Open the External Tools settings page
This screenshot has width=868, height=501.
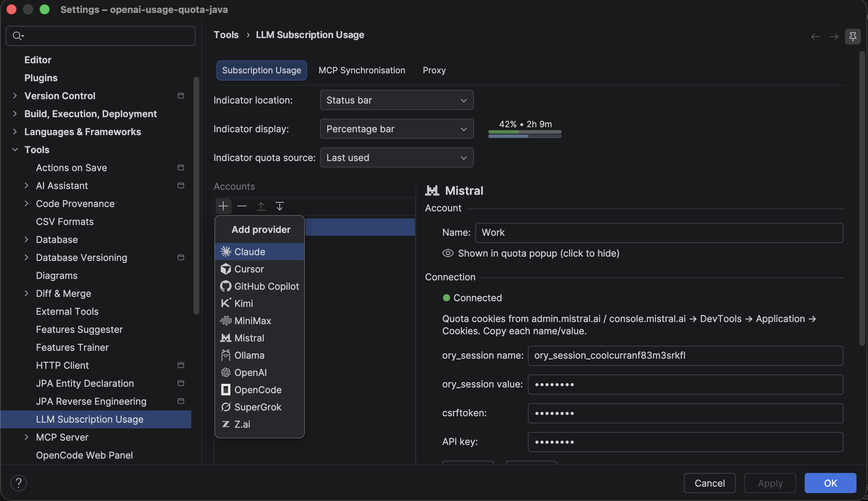click(67, 311)
